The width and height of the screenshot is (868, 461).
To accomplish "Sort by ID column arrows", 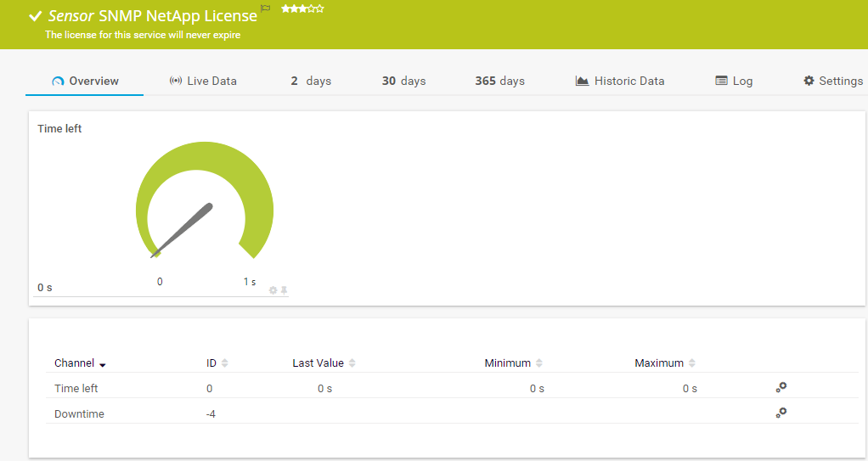I will point(225,363).
